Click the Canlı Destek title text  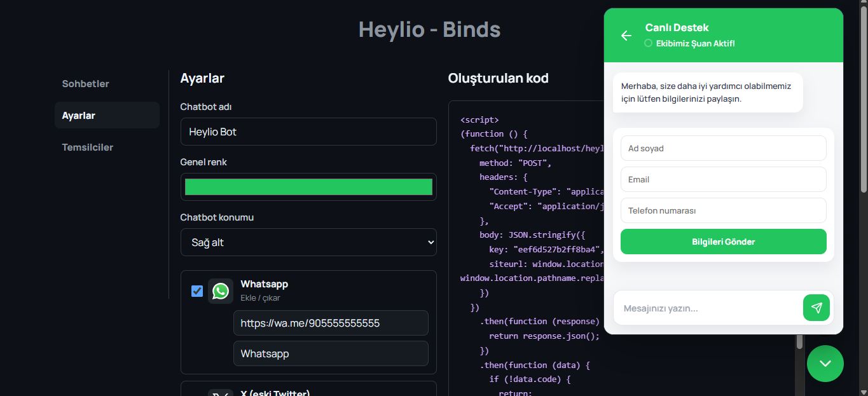coord(677,27)
